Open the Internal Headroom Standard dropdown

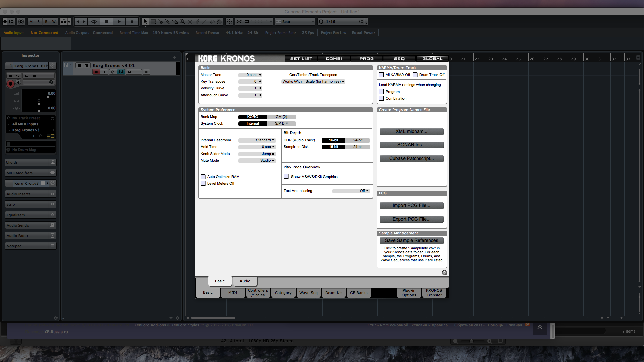257,140
